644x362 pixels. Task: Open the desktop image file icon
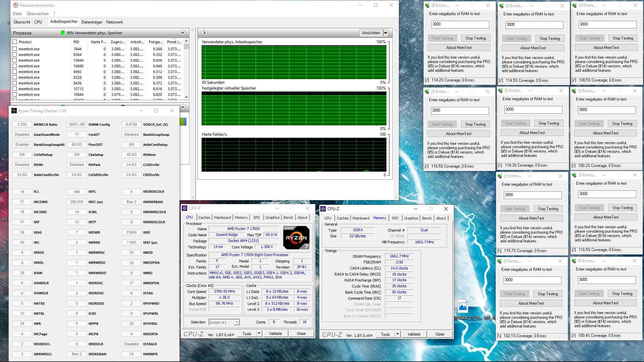463,307
